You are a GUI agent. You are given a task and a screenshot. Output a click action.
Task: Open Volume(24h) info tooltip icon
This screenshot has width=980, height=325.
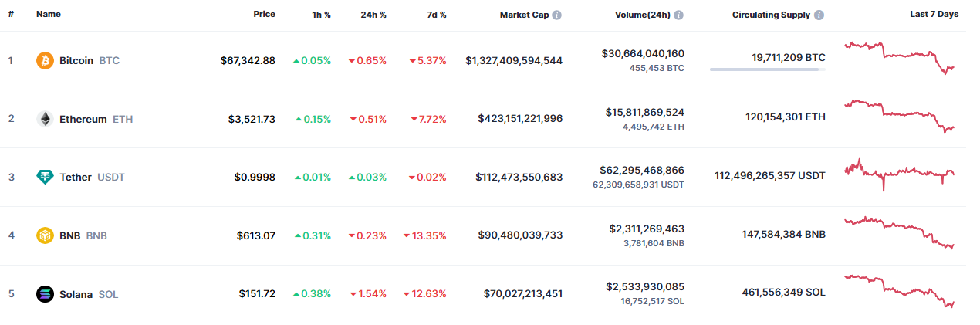click(677, 15)
